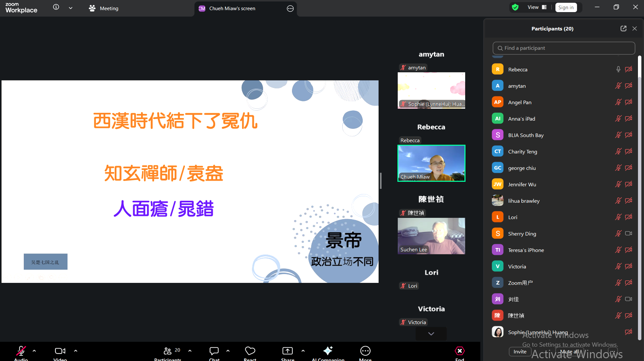Click Sherry Ding's video camera indicator
The image size is (644, 361).
(x=628, y=233)
